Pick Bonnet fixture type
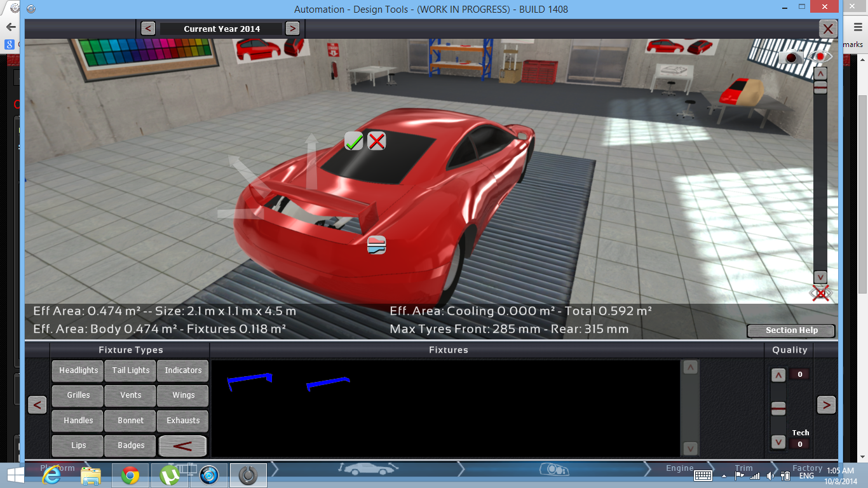 click(131, 421)
